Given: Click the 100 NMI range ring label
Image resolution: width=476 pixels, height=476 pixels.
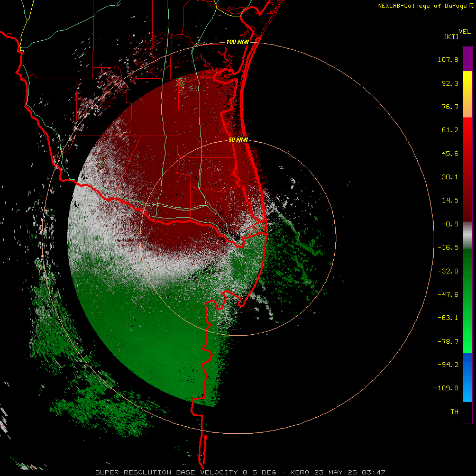Looking at the screenshot, I should 237,42.
